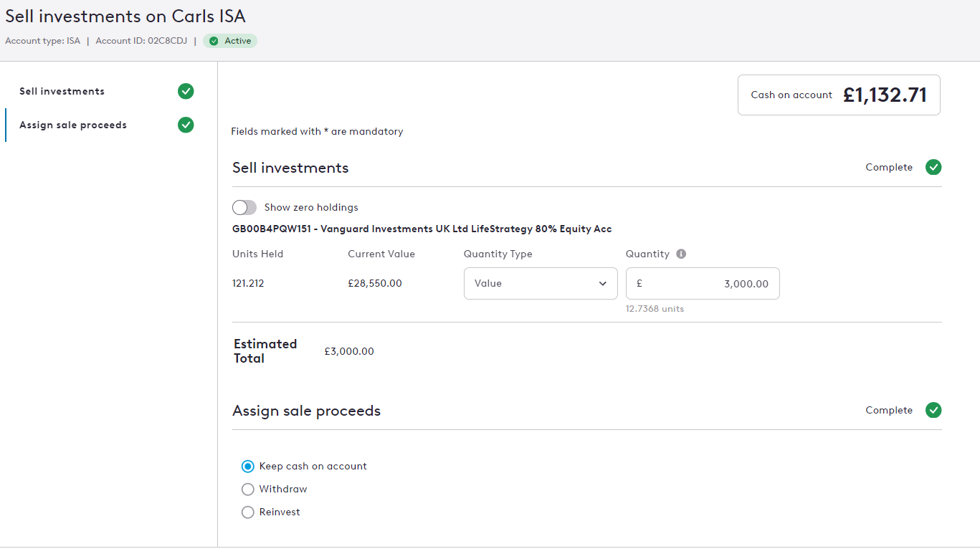Toggle Show zero holdings switch
980x549 pixels.
tap(244, 207)
